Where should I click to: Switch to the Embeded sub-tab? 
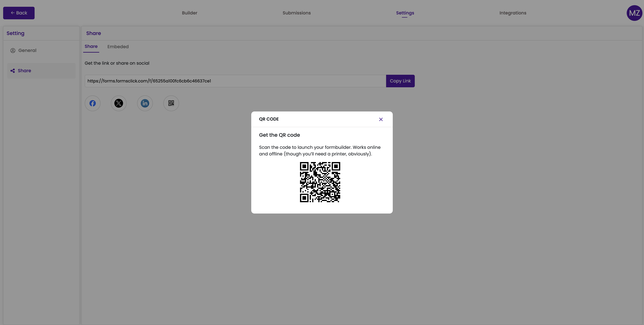(x=118, y=47)
